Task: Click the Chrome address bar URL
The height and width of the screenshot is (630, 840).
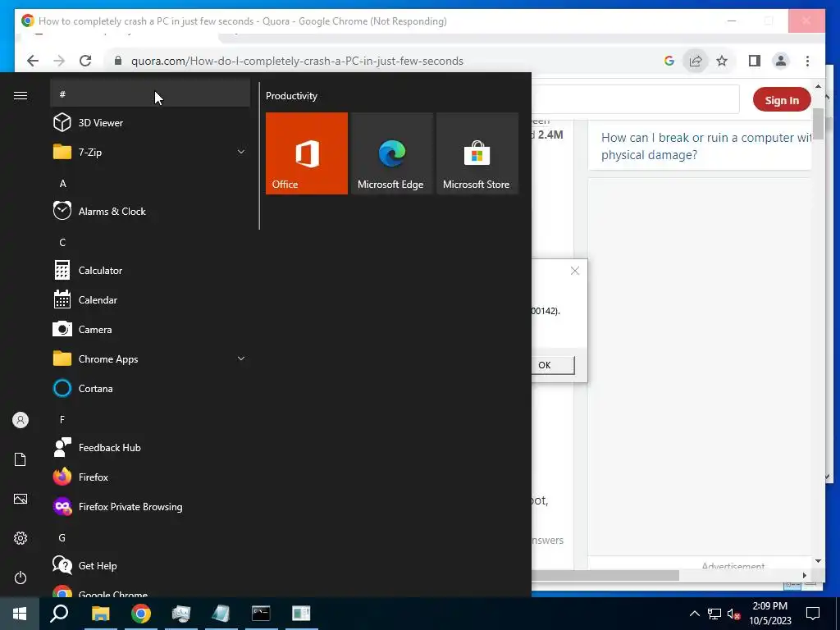Action: (297, 61)
